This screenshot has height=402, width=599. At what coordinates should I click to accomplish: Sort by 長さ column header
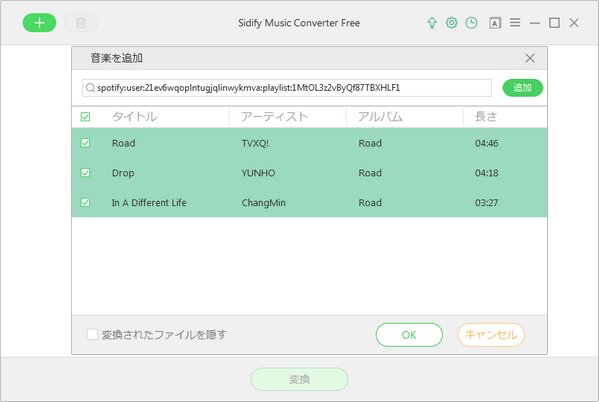(486, 117)
